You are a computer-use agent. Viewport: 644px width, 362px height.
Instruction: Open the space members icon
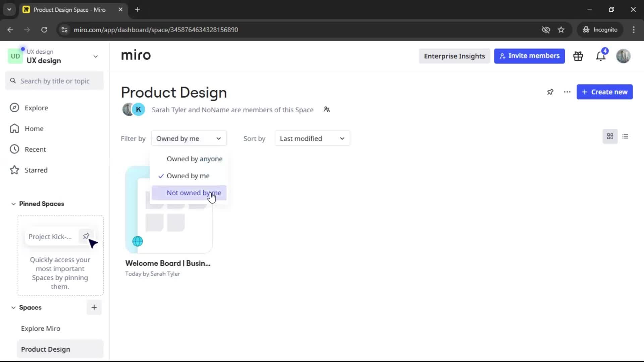(327, 110)
